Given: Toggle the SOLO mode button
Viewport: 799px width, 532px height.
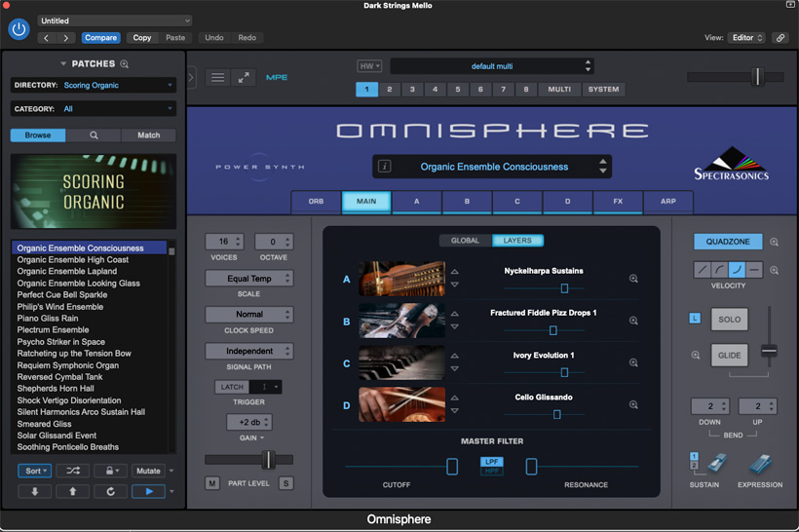Looking at the screenshot, I should (x=729, y=320).
